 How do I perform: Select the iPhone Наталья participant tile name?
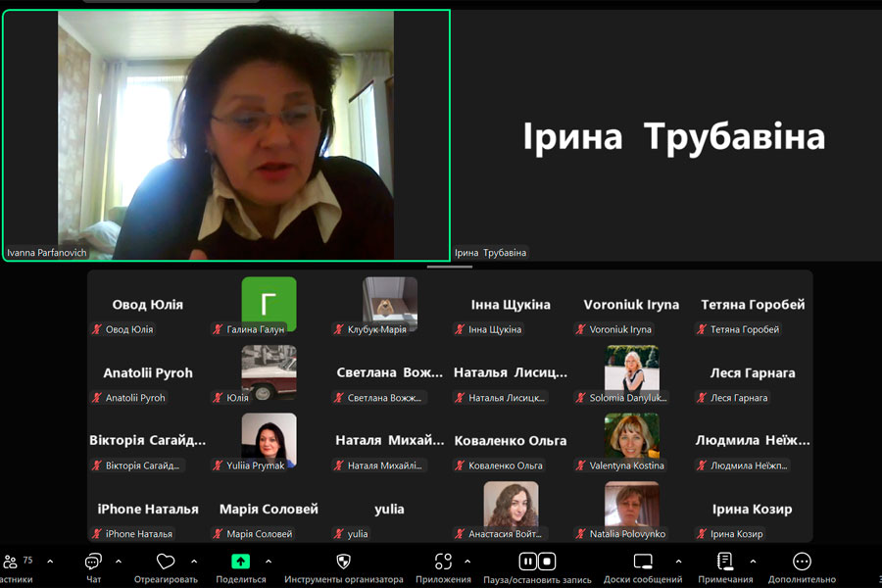pos(148,509)
